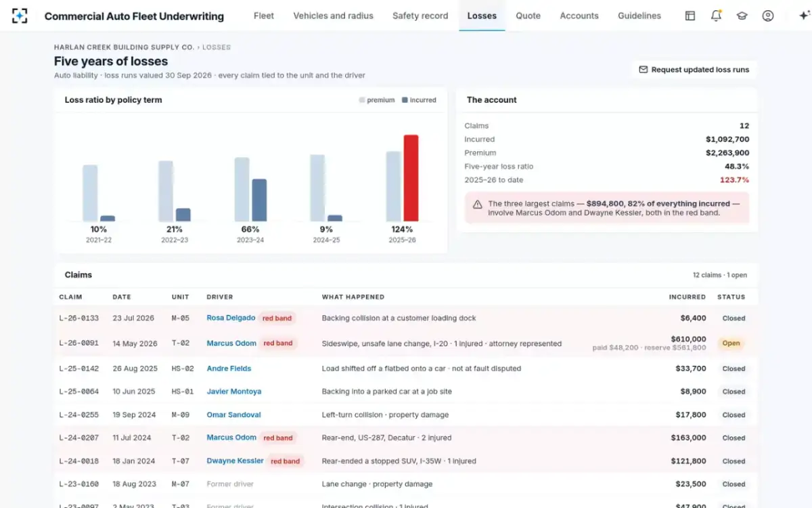Open the notifications bell
The width and height of the screenshot is (812, 508).
pyautogui.click(x=716, y=16)
